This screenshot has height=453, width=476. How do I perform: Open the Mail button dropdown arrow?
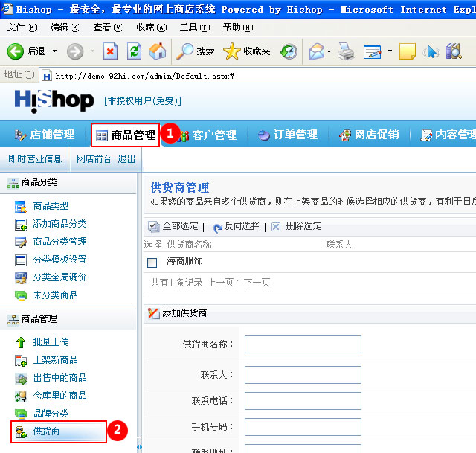(x=329, y=51)
